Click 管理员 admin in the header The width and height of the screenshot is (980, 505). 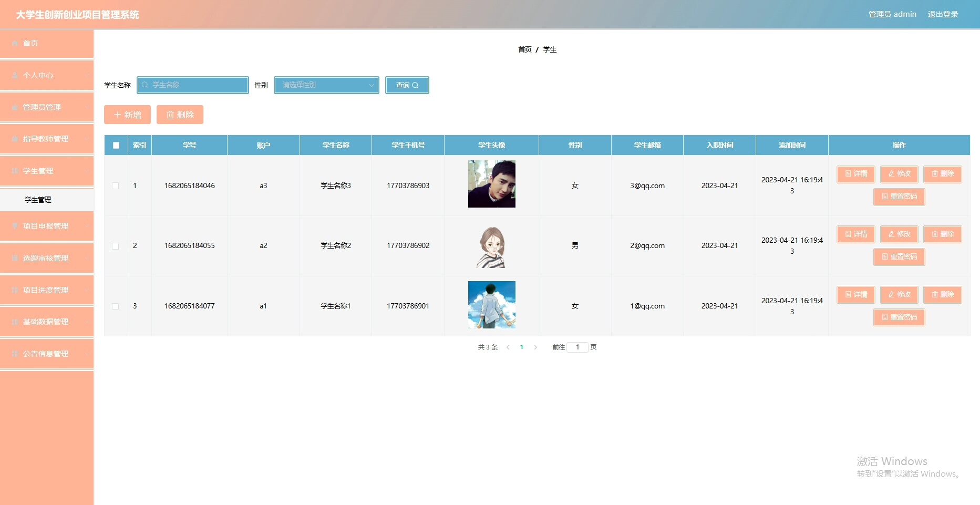pyautogui.click(x=892, y=14)
